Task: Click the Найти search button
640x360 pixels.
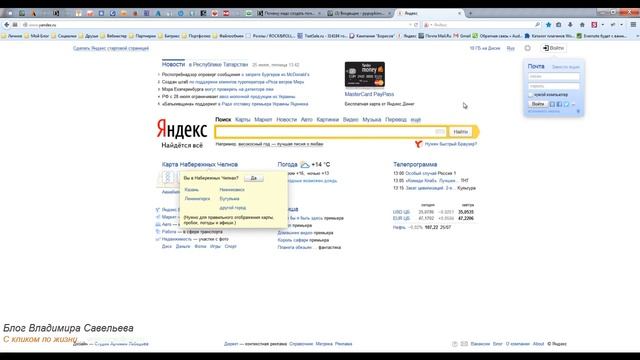Action: [x=460, y=132]
